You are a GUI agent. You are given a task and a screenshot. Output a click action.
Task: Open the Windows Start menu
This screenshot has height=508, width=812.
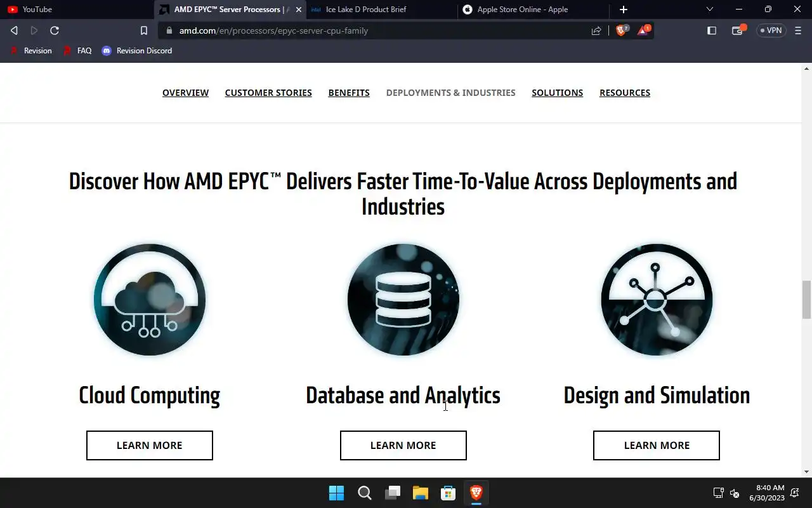click(x=336, y=493)
